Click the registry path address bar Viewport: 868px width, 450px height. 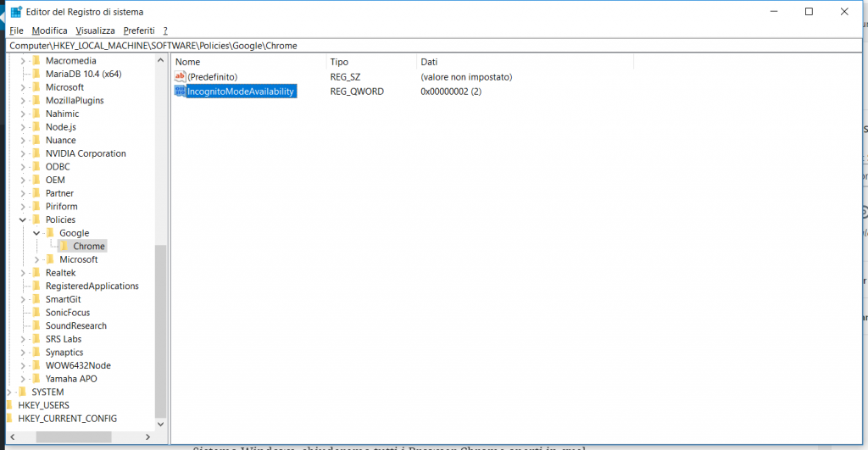click(434, 46)
